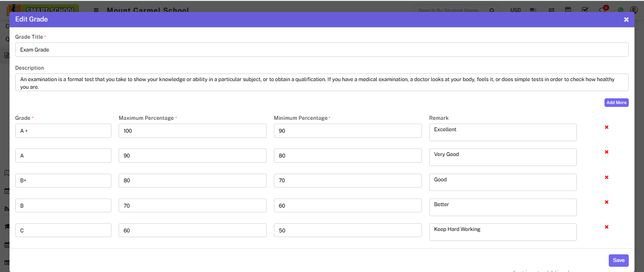Viewport: 644px width, 272px height.
Task: Click maximum percentage field for B row
Action: pyautogui.click(x=192, y=206)
